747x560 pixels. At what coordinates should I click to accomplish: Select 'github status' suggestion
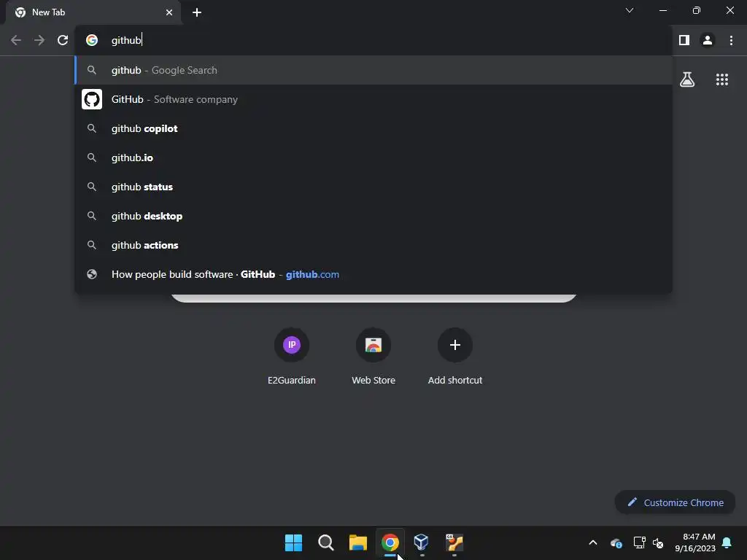(373, 187)
